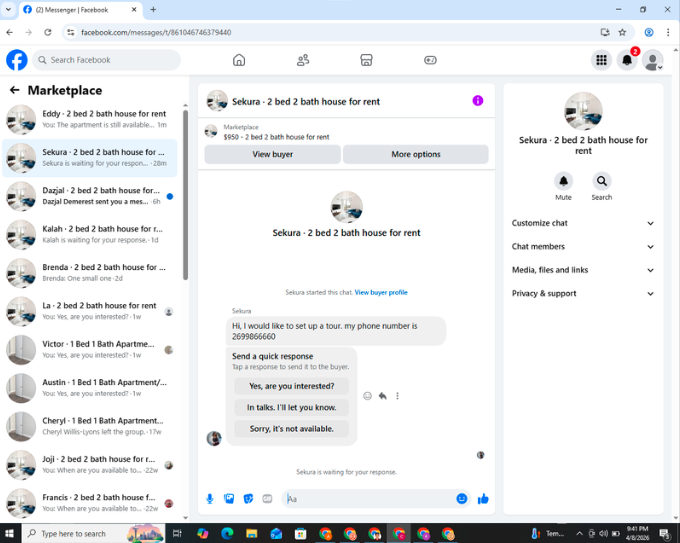The height and width of the screenshot is (543, 680).
Task: Open Eddy's house for rent conversation
Action: coord(90,120)
